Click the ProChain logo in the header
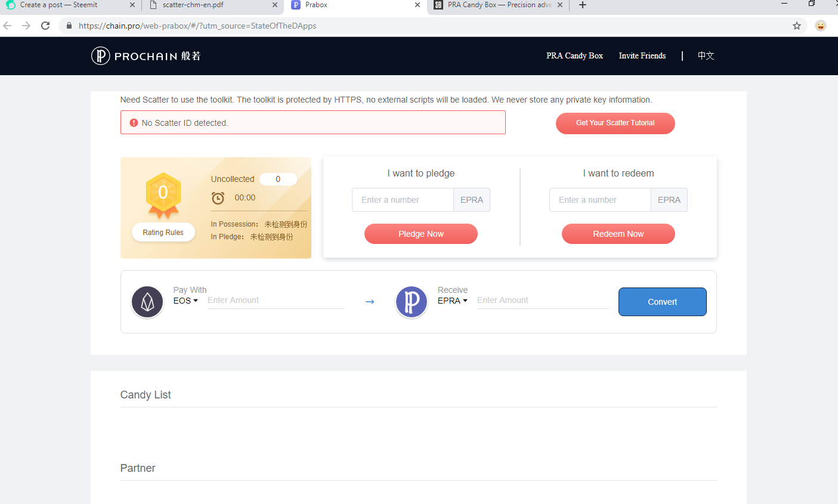The height and width of the screenshot is (504, 838). (x=146, y=56)
